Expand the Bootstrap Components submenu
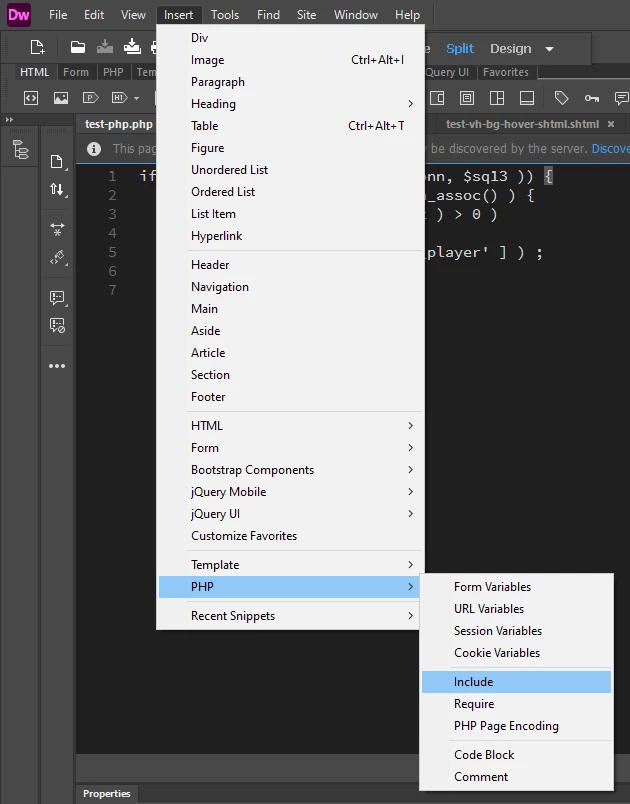The image size is (630, 804). point(290,470)
